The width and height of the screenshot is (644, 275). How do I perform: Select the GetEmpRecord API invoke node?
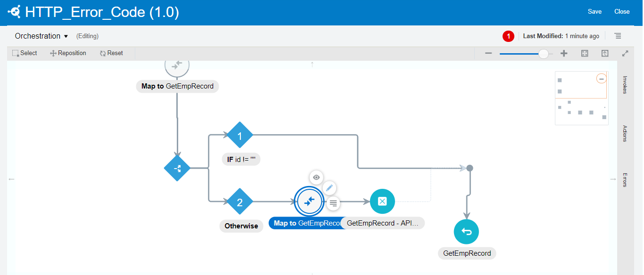click(x=382, y=201)
